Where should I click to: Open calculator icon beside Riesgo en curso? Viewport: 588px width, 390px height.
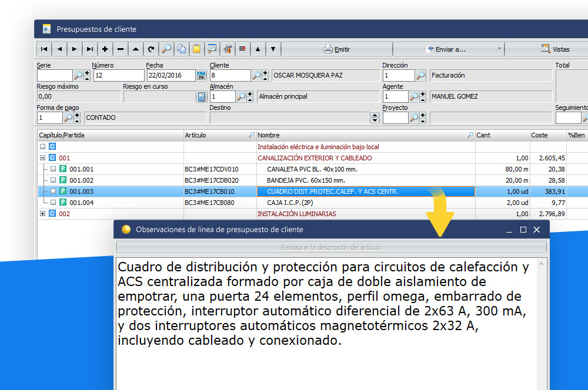tap(201, 97)
